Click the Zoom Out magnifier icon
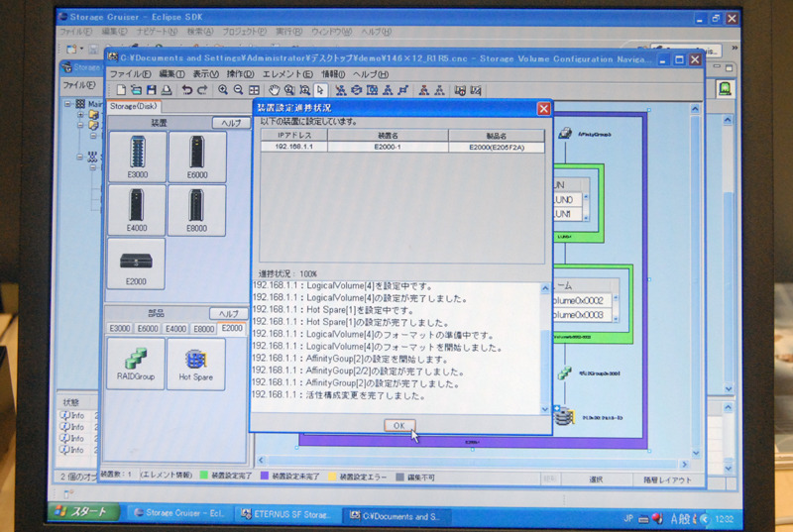Viewport: 793px width, 532px height. tap(238, 90)
